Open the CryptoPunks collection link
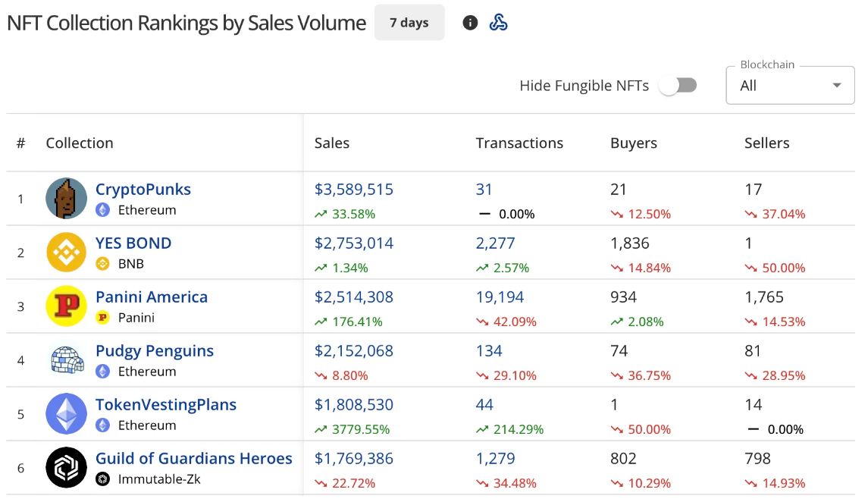The image size is (868, 499). coord(143,190)
